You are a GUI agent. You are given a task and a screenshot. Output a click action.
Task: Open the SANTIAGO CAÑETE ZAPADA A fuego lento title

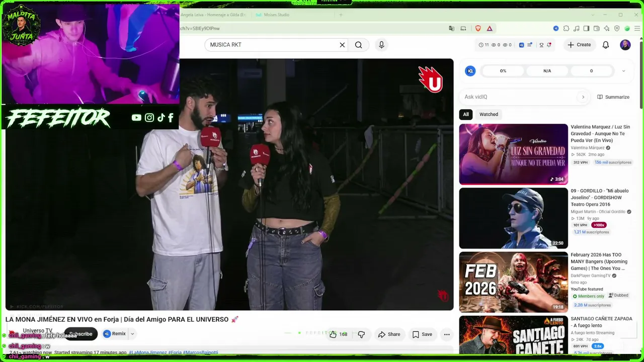601,322
